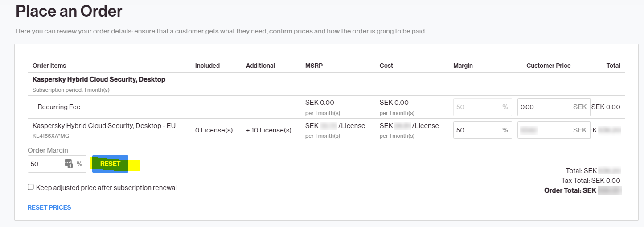Click the password manager icon in Order Margin field
The height and width of the screenshot is (227, 644).
tap(69, 164)
